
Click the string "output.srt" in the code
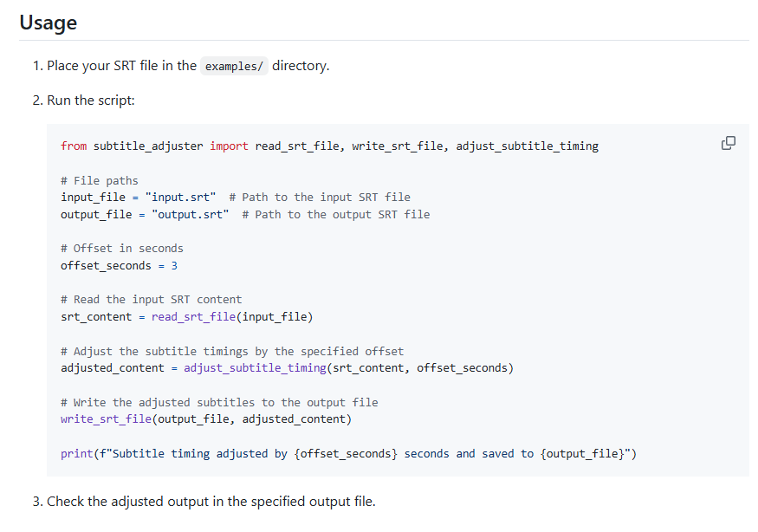point(191,214)
